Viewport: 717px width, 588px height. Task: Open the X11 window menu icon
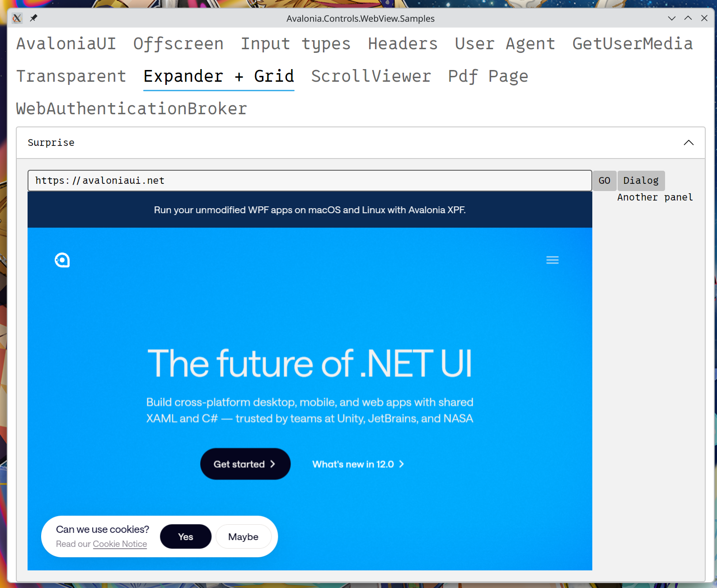(x=17, y=18)
